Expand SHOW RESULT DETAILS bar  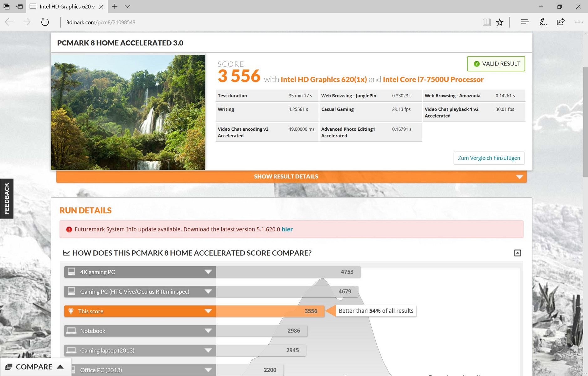(291, 176)
